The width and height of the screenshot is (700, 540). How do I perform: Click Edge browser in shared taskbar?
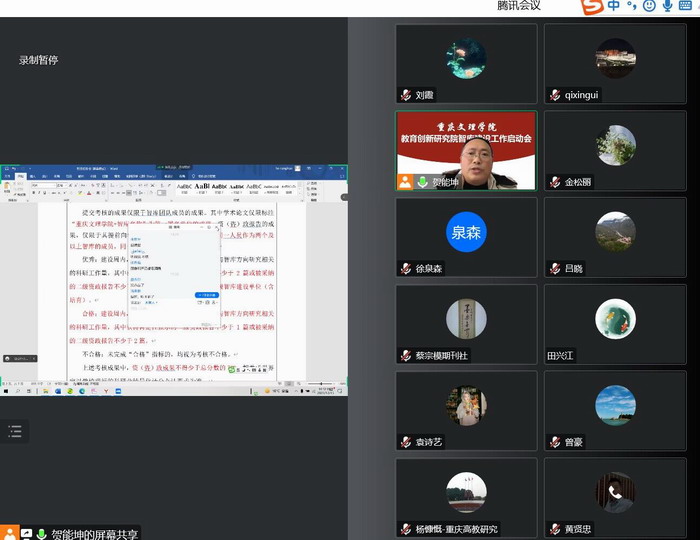coord(82,391)
